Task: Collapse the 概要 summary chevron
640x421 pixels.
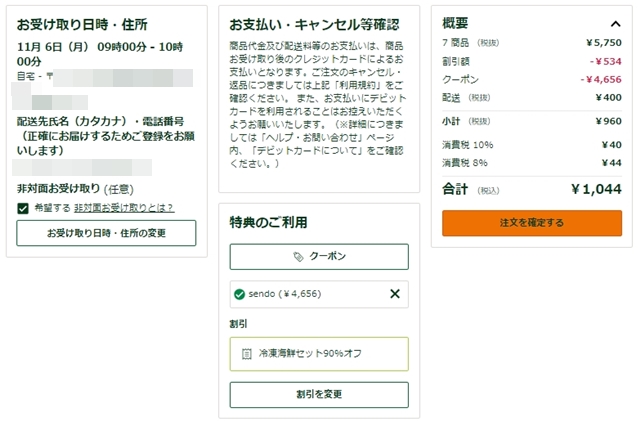Action: pyautogui.click(x=616, y=24)
